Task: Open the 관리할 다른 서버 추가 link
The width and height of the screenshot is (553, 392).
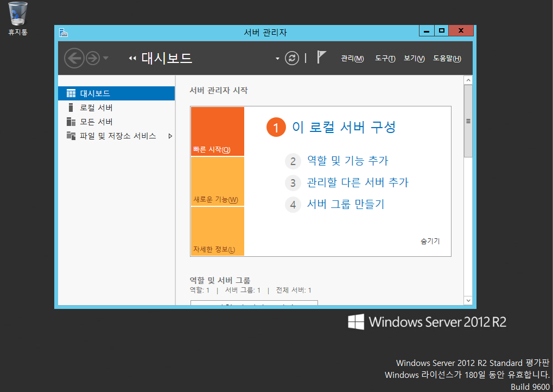Action: (358, 182)
